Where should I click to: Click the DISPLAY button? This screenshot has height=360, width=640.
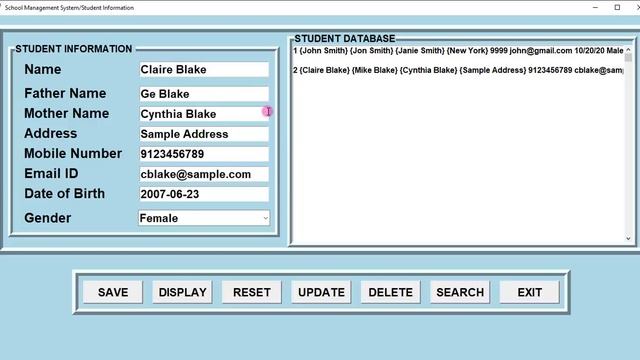tap(182, 292)
